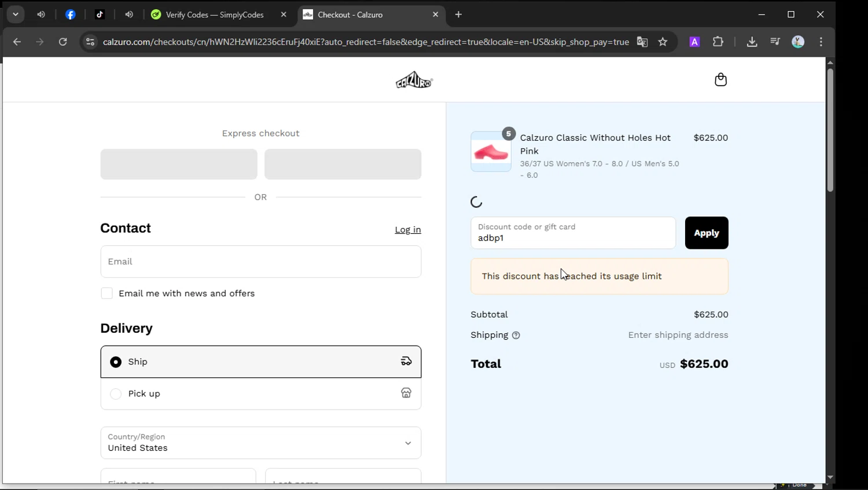Click the Calzuro logo in the header

point(414,80)
